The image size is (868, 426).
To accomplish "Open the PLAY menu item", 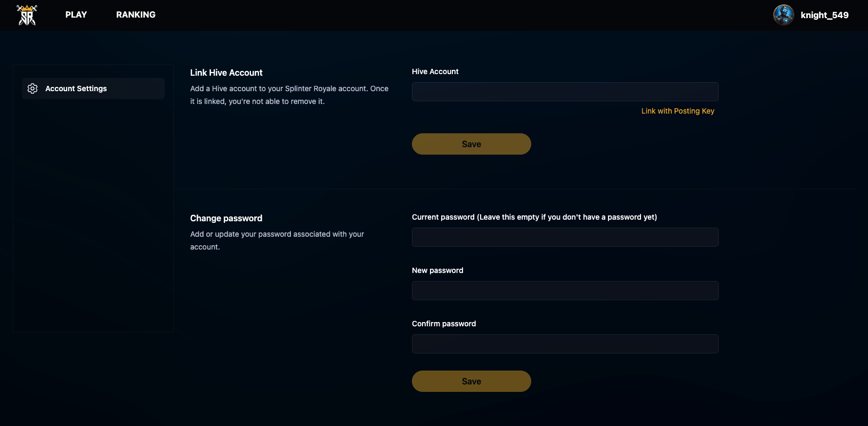I will pos(76,15).
